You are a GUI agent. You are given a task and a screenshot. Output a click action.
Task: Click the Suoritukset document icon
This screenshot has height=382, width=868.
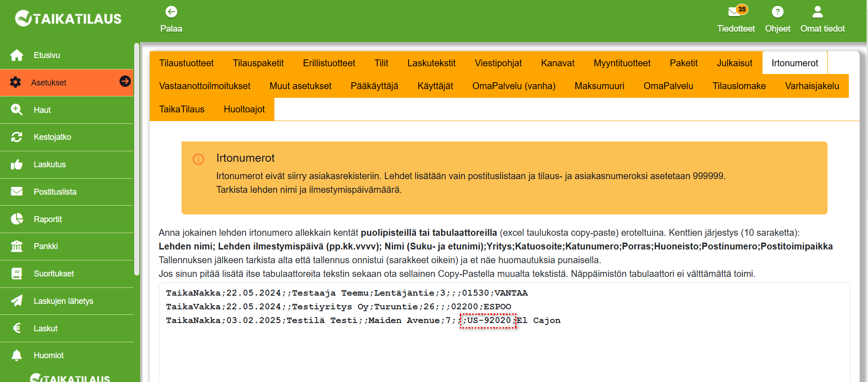pyautogui.click(x=17, y=274)
